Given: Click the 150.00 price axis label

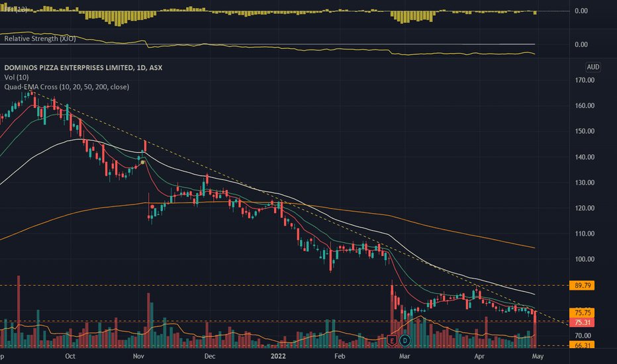Looking at the screenshot, I should point(585,131).
